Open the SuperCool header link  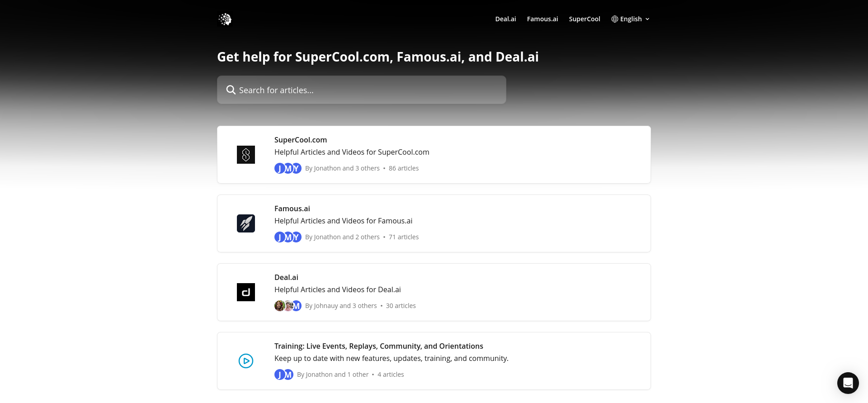585,19
